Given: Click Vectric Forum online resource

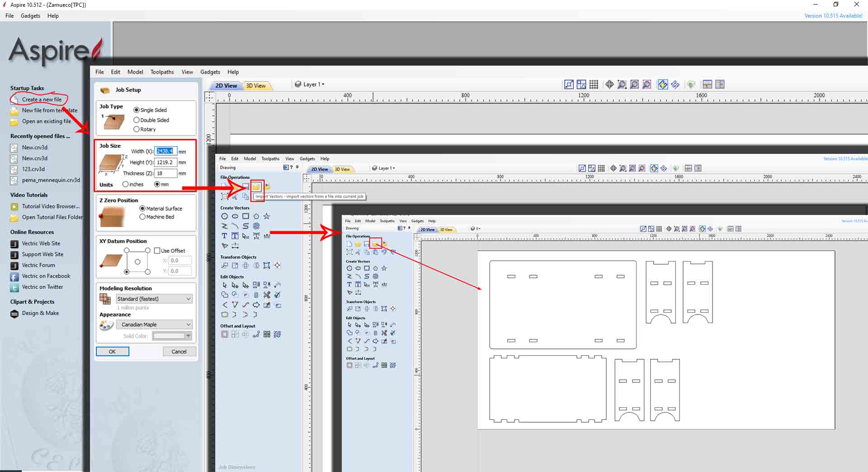Looking at the screenshot, I should (x=38, y=265).
